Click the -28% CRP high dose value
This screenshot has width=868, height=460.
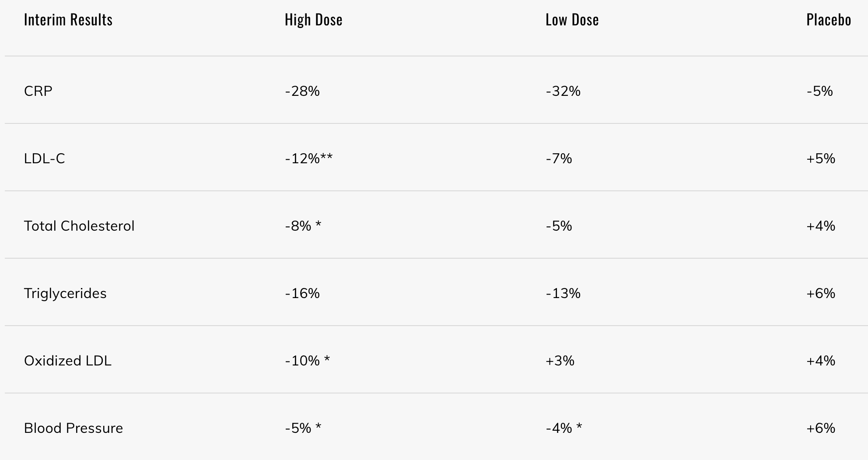[302, 91]
